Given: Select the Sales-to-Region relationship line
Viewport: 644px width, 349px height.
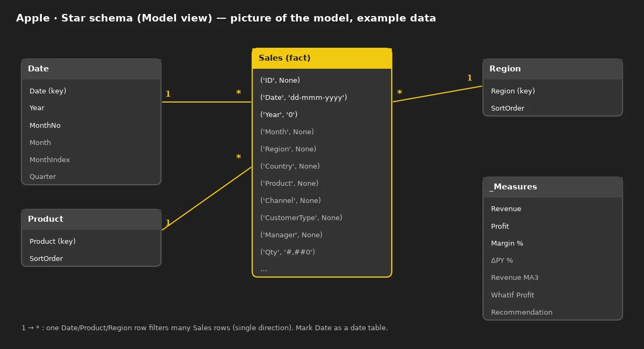Looking at the screenshot, I should pos(437,94).
